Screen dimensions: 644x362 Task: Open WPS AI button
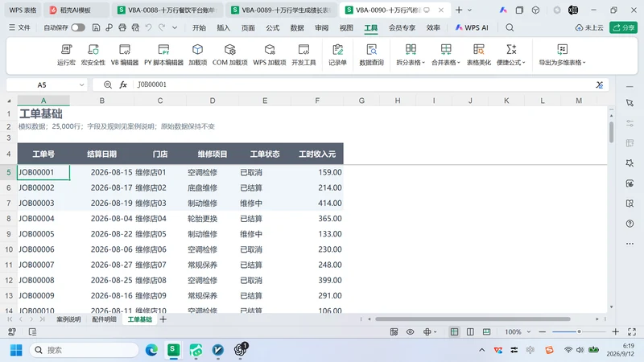pos(472,27)
